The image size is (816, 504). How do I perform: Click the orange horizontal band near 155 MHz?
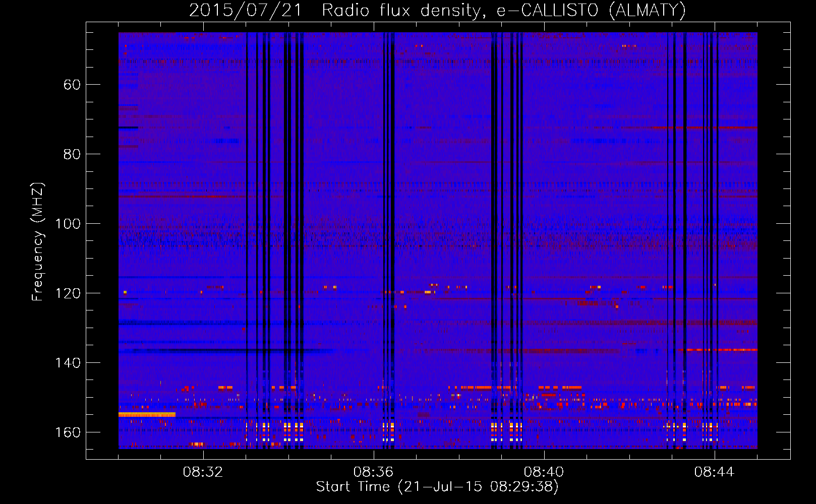(147, 414)
